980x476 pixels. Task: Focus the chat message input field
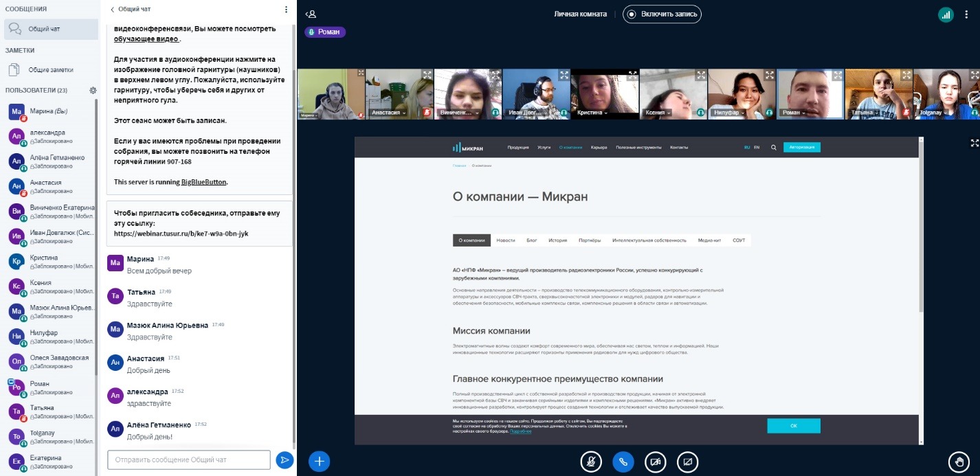(x=189, y=460)
